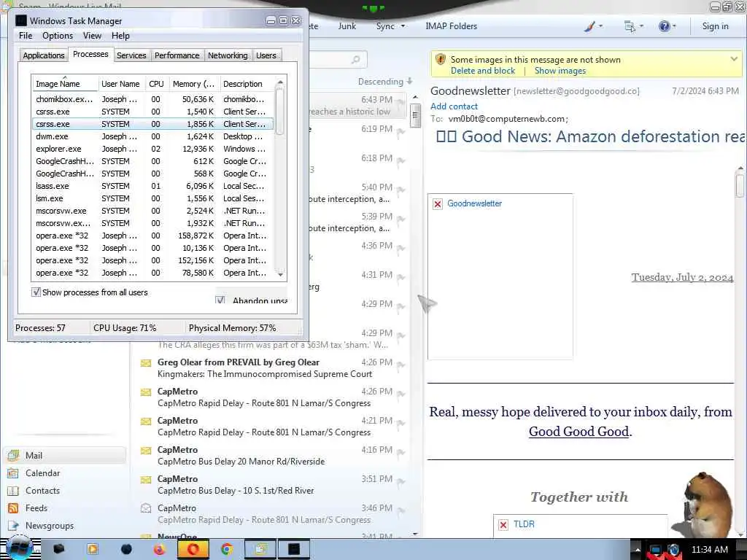Image resolution: width=747 pixels, height=560 pixels.
Task: Click the Calendar icon in left navigation
Action: tap(13, 472)
